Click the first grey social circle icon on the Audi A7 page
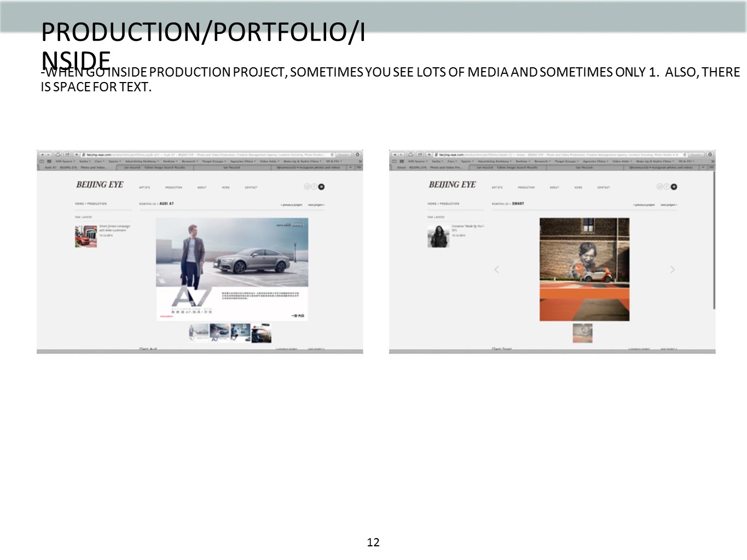Screen dimensions: 747x560 coord(307,186)
